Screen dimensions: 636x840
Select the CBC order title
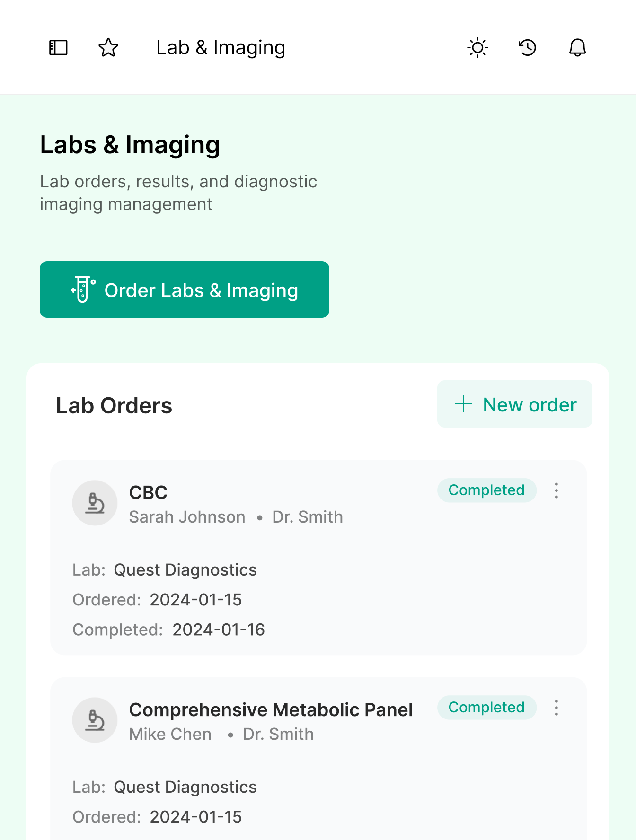pos(148,492)
